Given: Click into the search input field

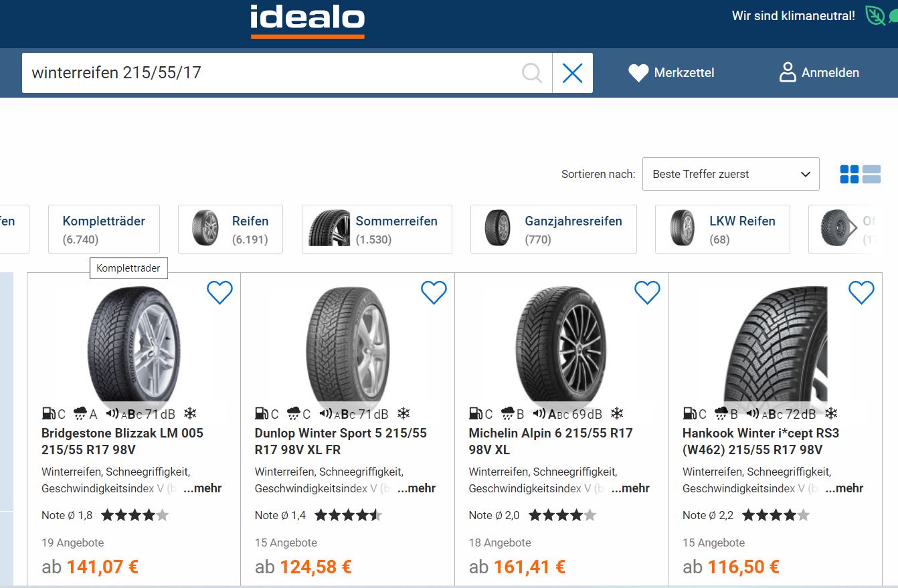Looking at the screenshot, I should pos(268,73).
